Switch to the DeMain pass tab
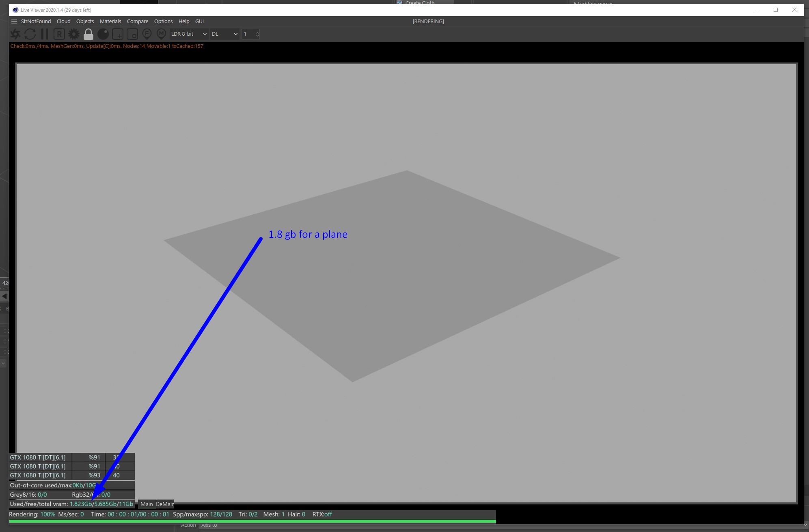809x532 pixels. [x=165, y=504]
